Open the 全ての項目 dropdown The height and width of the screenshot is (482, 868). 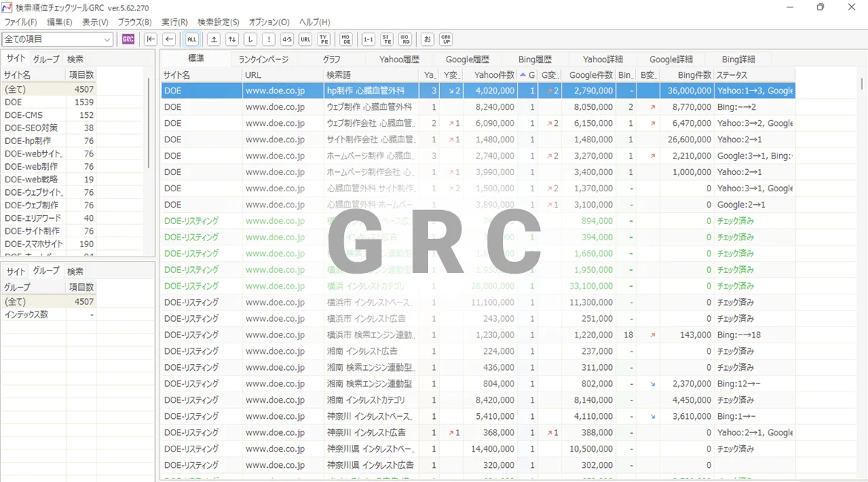click(x=58, y=39)
